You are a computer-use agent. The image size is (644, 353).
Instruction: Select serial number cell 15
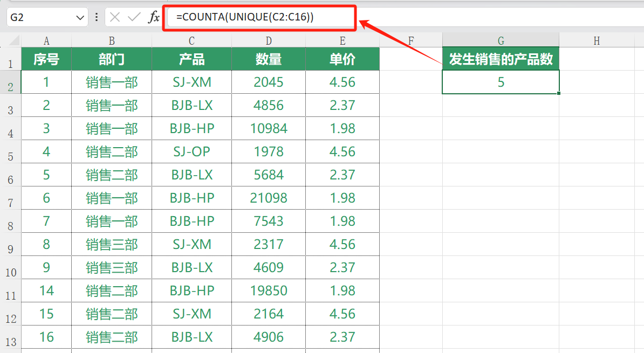click(46, 314)
